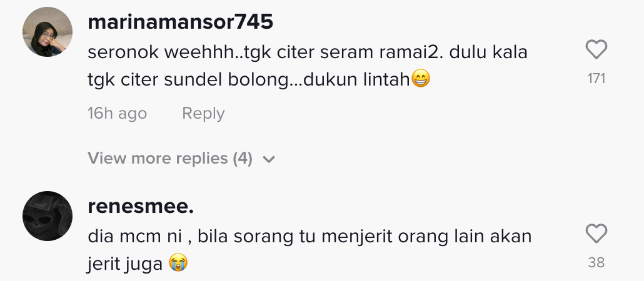Click the crying emoji after 'jerit juga'

(178, 264)
